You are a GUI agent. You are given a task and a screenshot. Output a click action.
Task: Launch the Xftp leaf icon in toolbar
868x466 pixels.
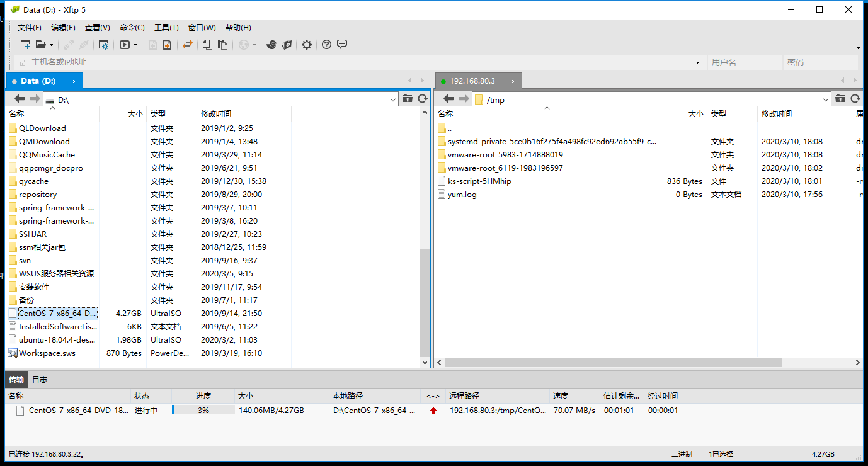[x=287, y=45]
